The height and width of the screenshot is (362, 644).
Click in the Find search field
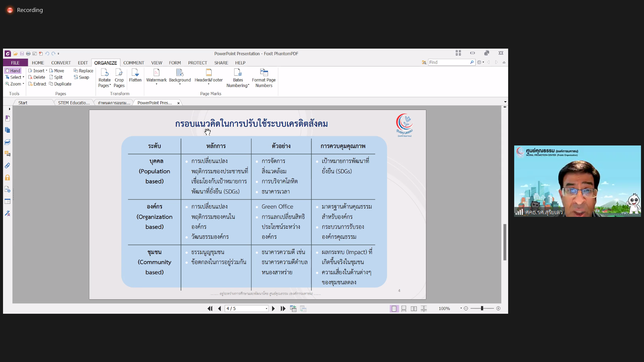point(448,62)
